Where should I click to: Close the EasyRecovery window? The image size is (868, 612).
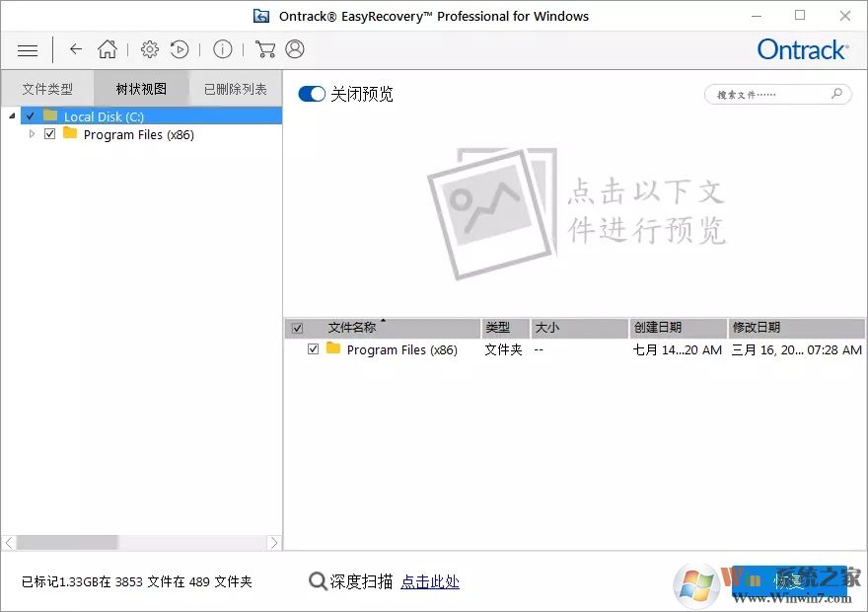tap(844, 16)
